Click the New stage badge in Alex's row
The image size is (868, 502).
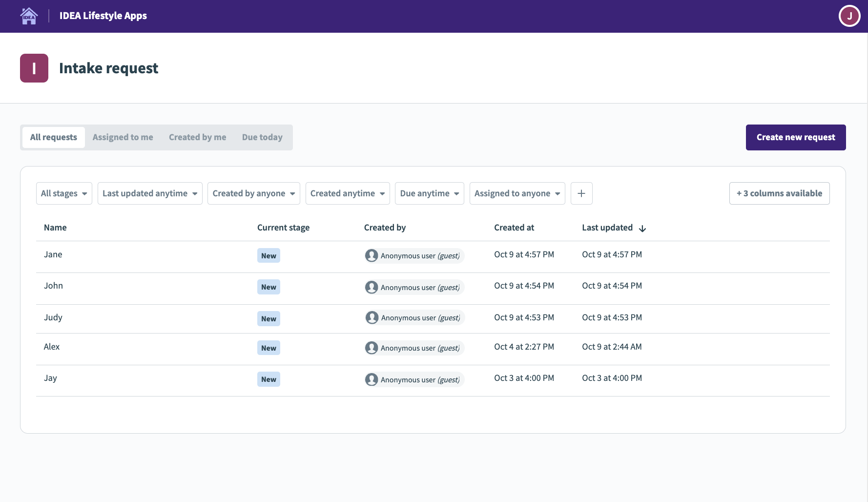[x=269, y=348]
